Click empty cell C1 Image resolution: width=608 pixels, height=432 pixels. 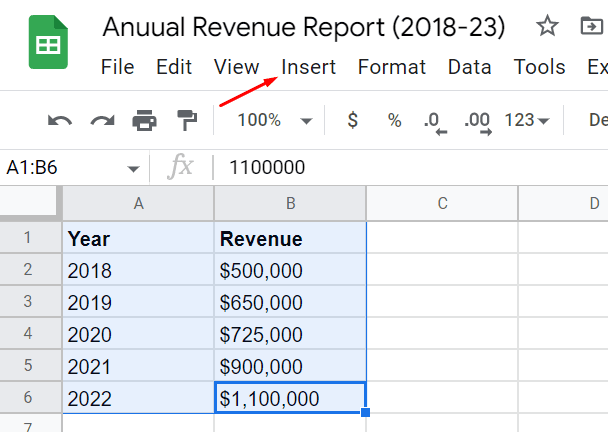click(x=442, y=237)
